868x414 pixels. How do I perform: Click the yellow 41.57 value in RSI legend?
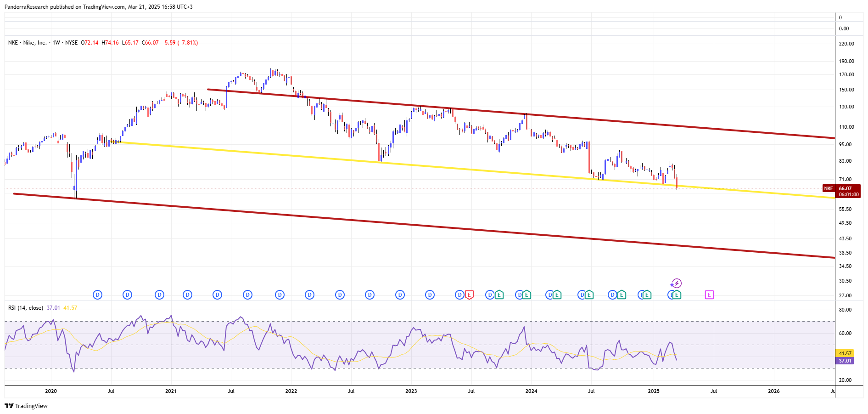[x=70, y=308]
